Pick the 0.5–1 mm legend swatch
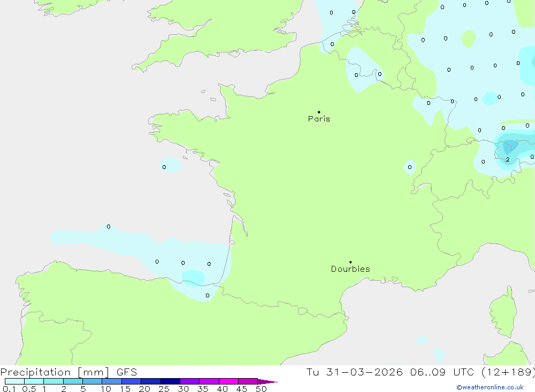This screenshot has height=392, width=535. 34,381
